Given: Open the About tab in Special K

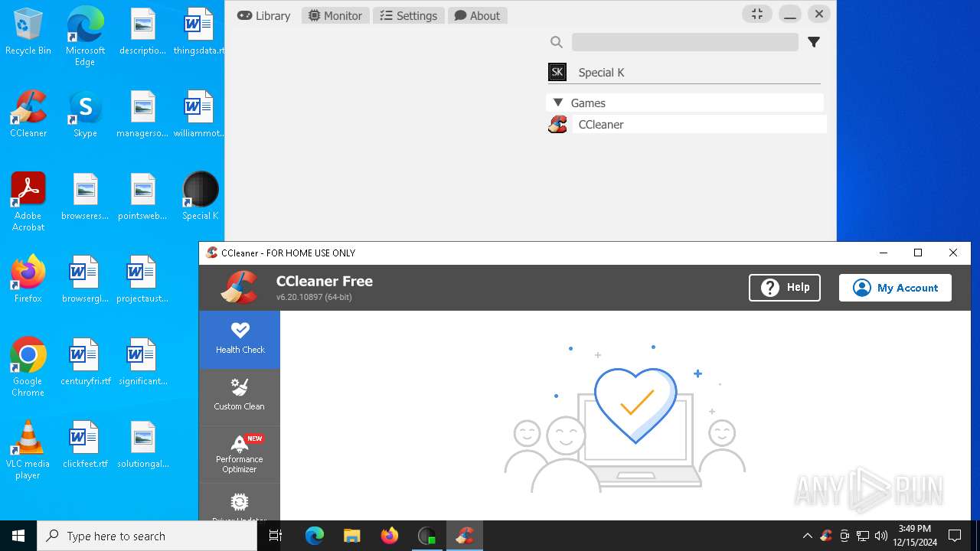Looking at the screenshot, I should tap(477, 15).
